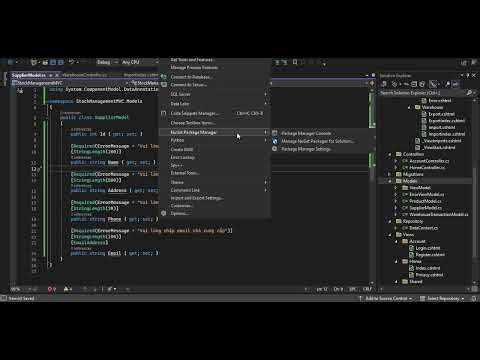
Task: Click the Connect to Database icon
Action: click(x=164, y=77)
